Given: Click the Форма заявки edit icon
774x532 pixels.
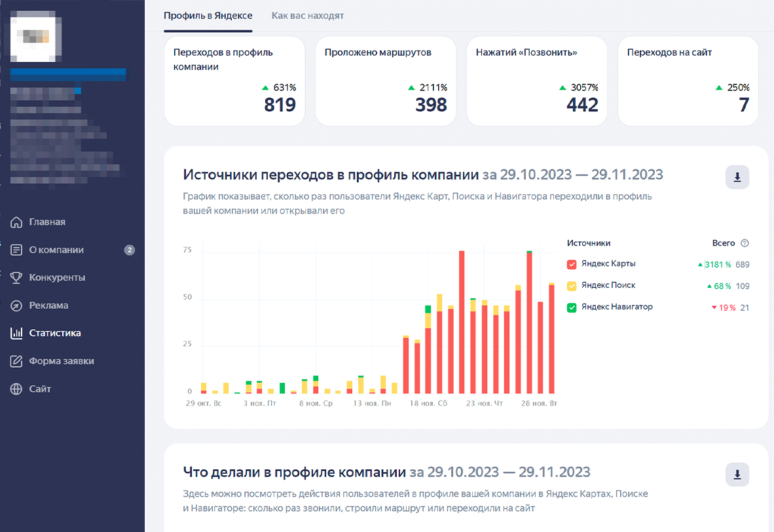Looking at the screenshot, I should click(16, 361).
